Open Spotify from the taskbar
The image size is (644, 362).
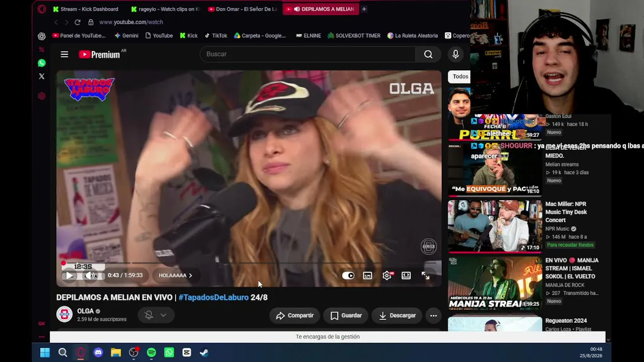click(x=151, y=352)
